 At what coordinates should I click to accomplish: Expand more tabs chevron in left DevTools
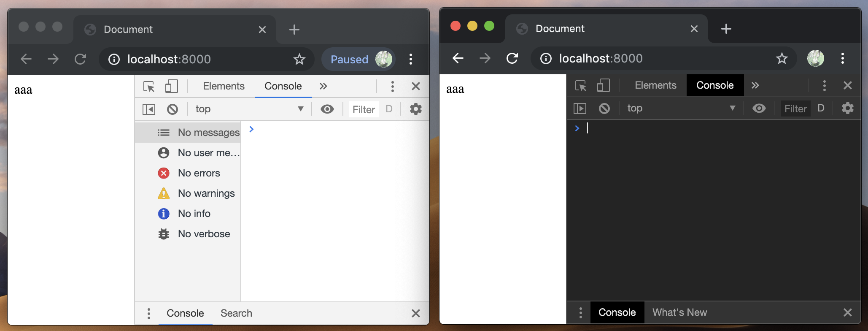click(323, 86)
